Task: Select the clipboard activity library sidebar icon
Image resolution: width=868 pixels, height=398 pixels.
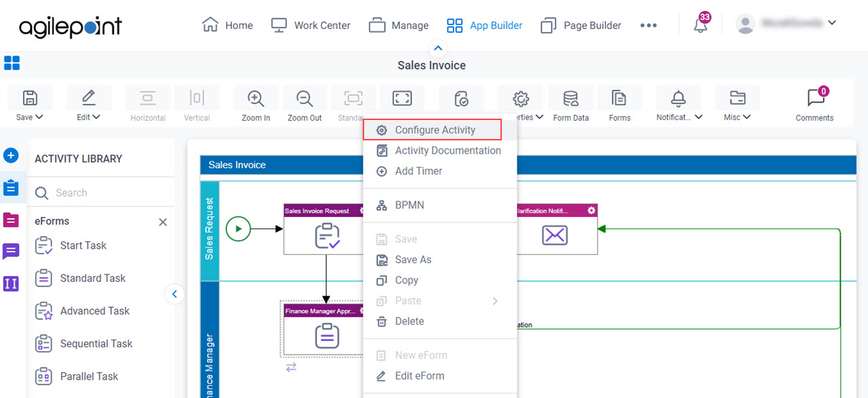Action: (11, 188)
